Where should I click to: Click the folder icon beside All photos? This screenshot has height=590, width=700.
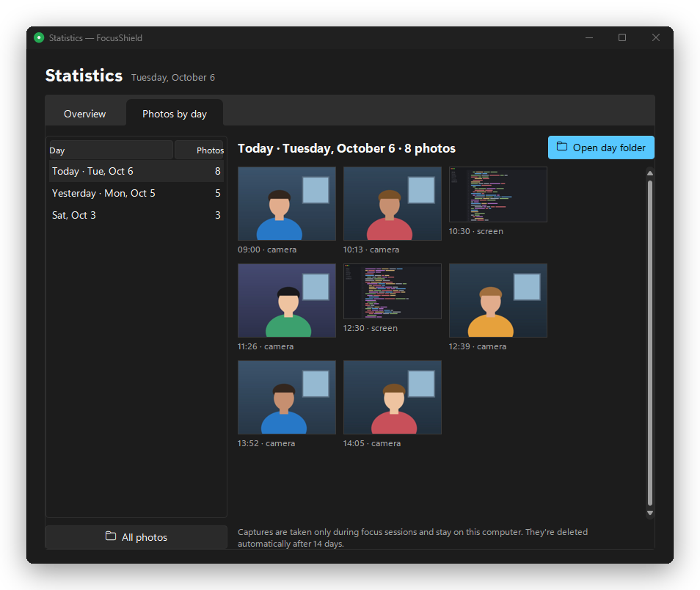click(110, 536)
